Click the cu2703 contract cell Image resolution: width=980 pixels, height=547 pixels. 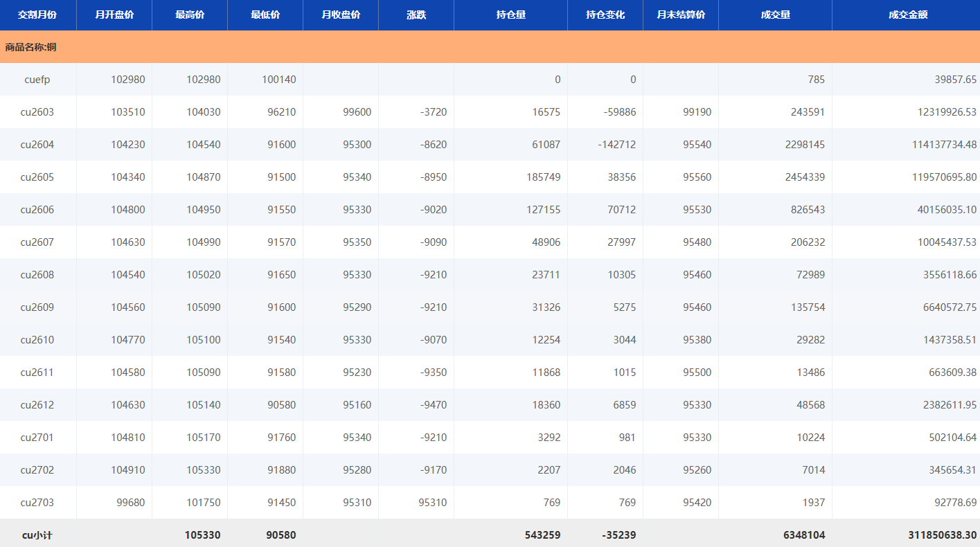point(37,503)
